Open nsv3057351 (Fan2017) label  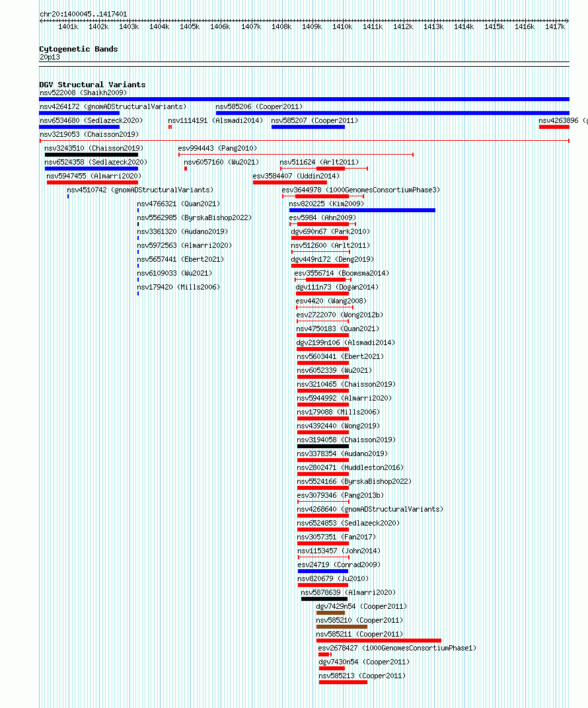[x=336, y=537]
